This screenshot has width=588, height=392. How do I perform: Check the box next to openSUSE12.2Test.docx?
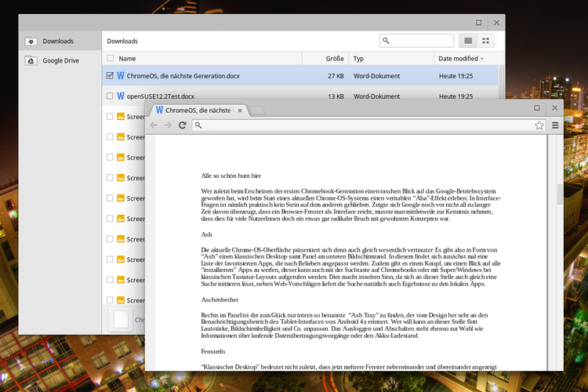click(110, 96)
